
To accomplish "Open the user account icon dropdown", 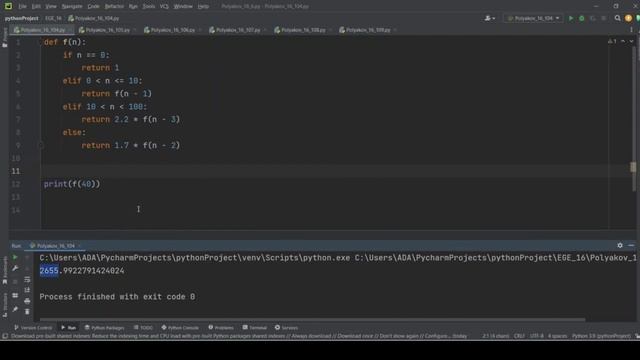I will click(489, 18).
